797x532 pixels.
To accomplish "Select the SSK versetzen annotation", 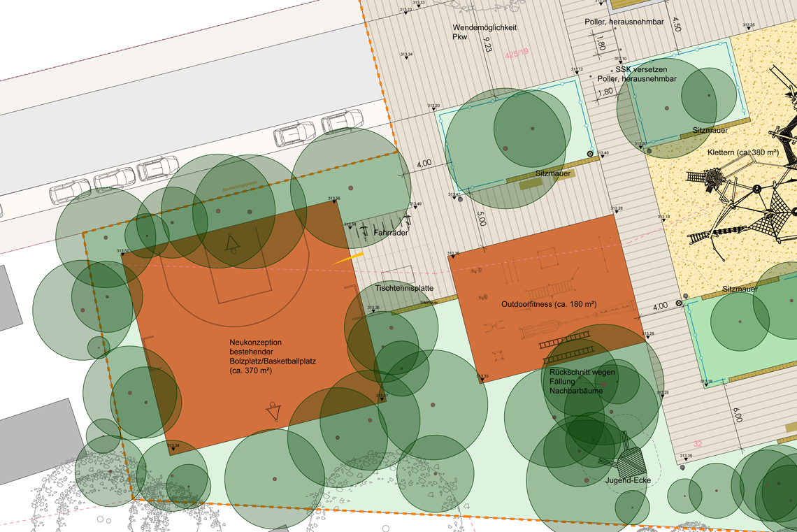I will coord(641,70).
